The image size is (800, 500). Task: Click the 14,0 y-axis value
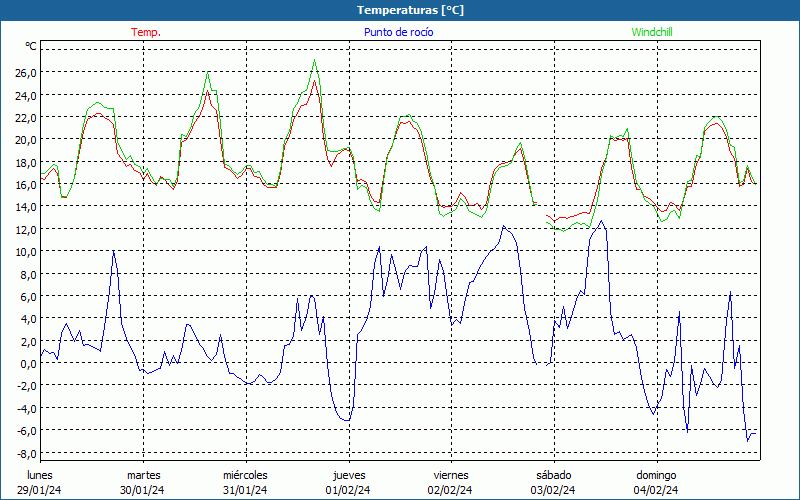tap(26, 207)
